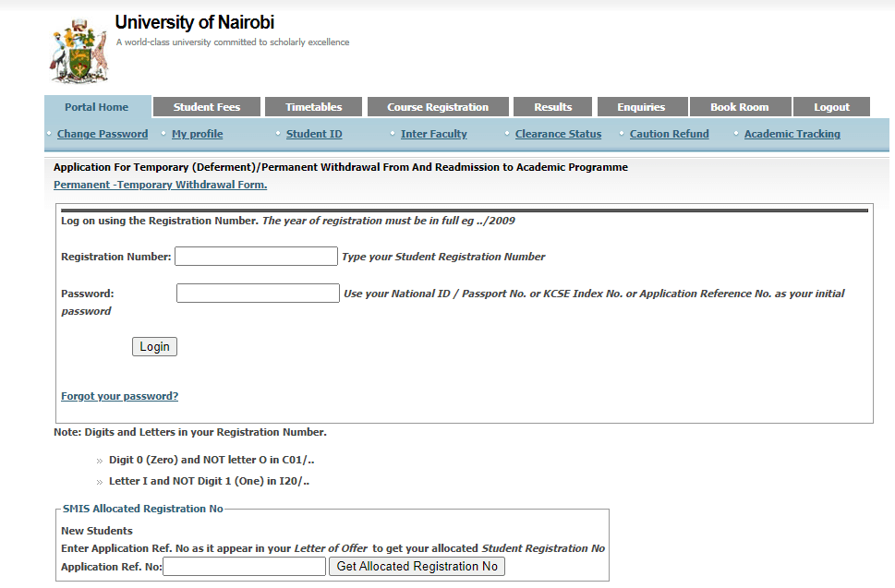895x588 pixels.
Task: Click the 'Letter I and NOT Digit 1' note
Action: coord(209,481)
